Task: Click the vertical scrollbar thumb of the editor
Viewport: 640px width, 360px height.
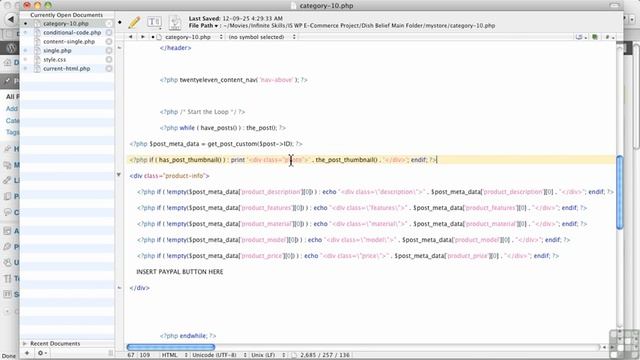Action: tap(620, 192)
